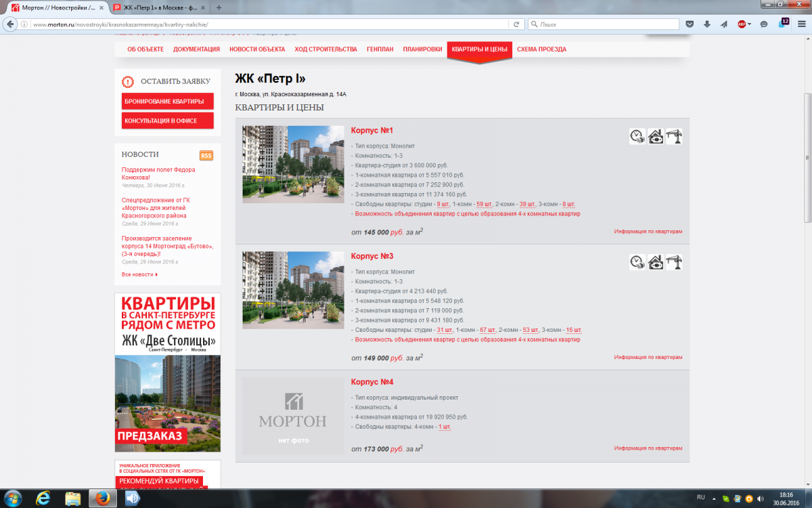Show hidden tray icons arrow
The height and width of the screenshot is (508, 812).
[713, 499]
